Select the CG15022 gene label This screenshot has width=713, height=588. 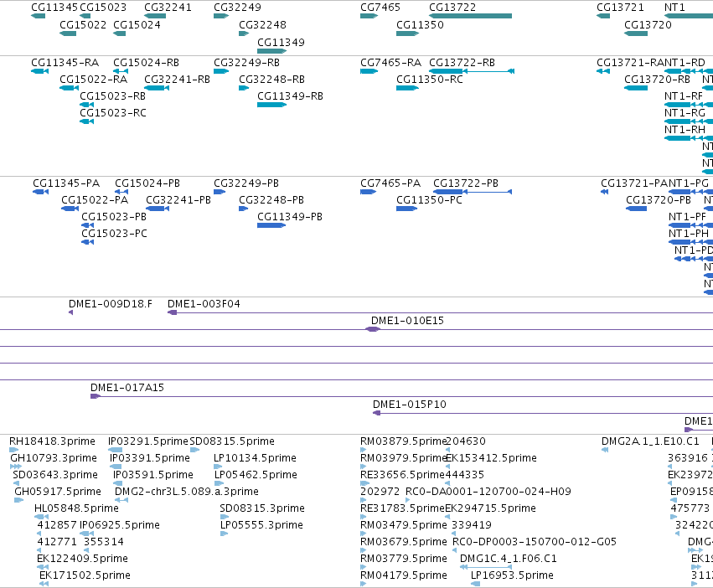[83, 25]
